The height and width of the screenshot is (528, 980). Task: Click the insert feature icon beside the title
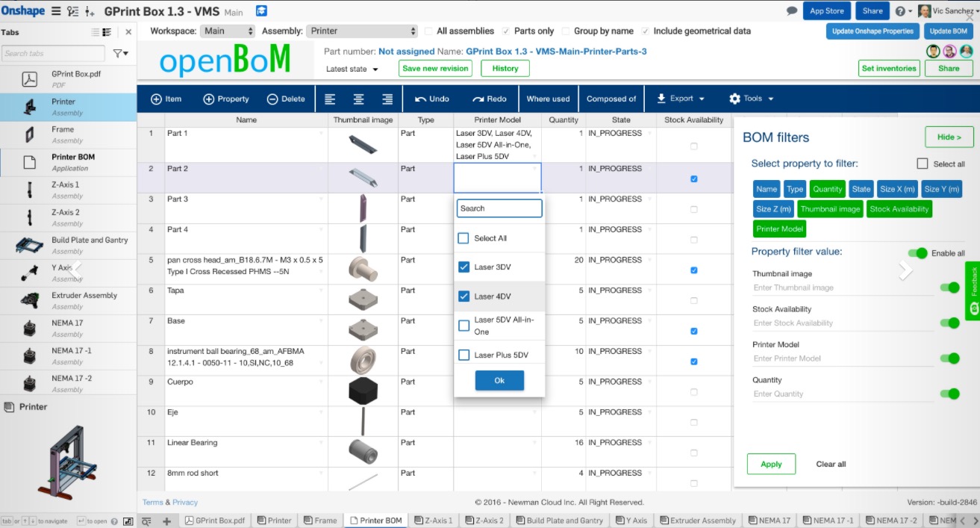click(x=90, y=11)
